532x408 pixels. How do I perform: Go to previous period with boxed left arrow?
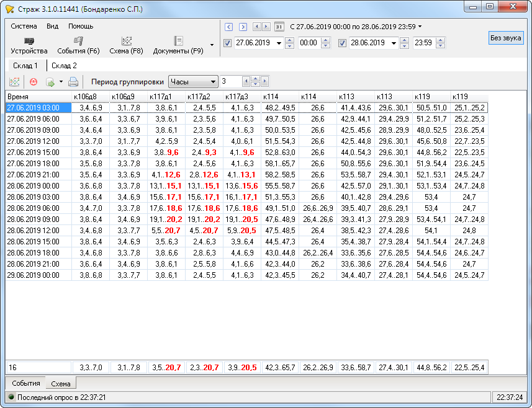pyautogui.click(x=228, y=27)
